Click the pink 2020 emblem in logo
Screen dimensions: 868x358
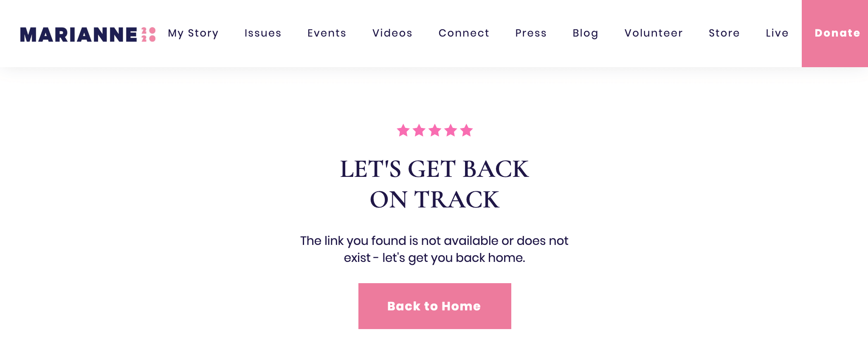(149, 34)
